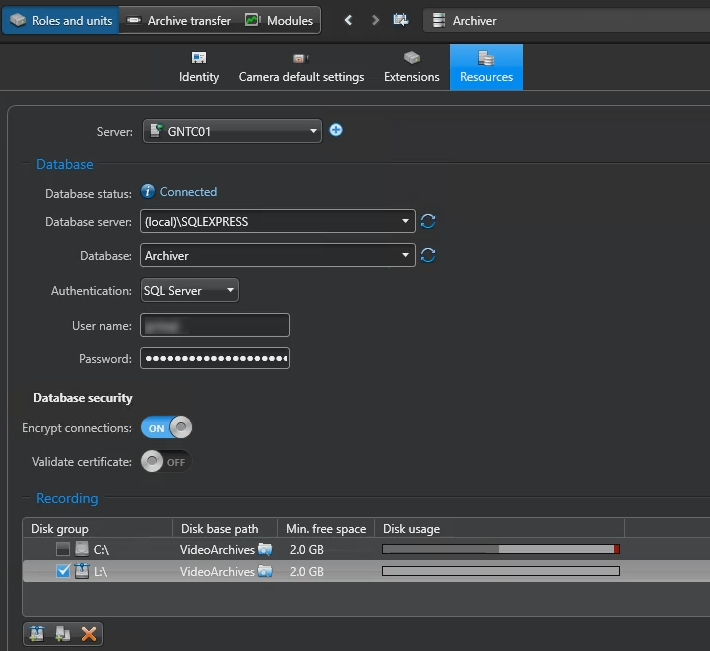
Task: Open the Archive transfer view
Action: click(x=179, y=20)
